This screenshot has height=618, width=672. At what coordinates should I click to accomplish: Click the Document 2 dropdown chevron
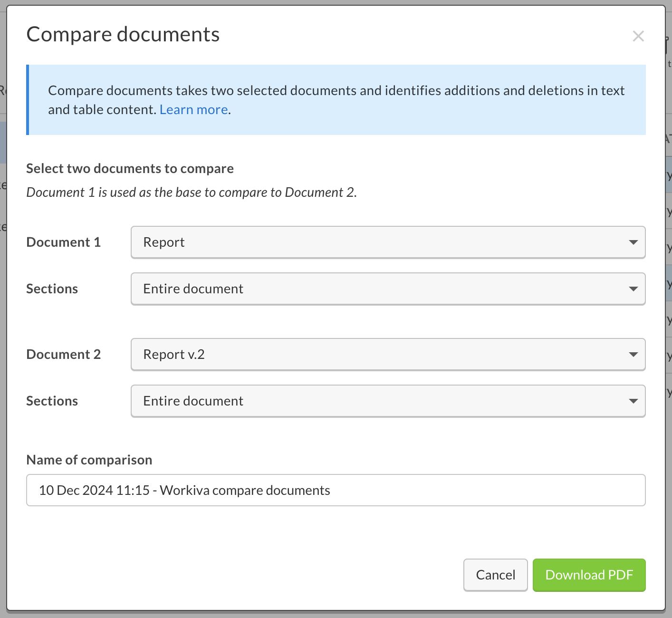(633, 354)
